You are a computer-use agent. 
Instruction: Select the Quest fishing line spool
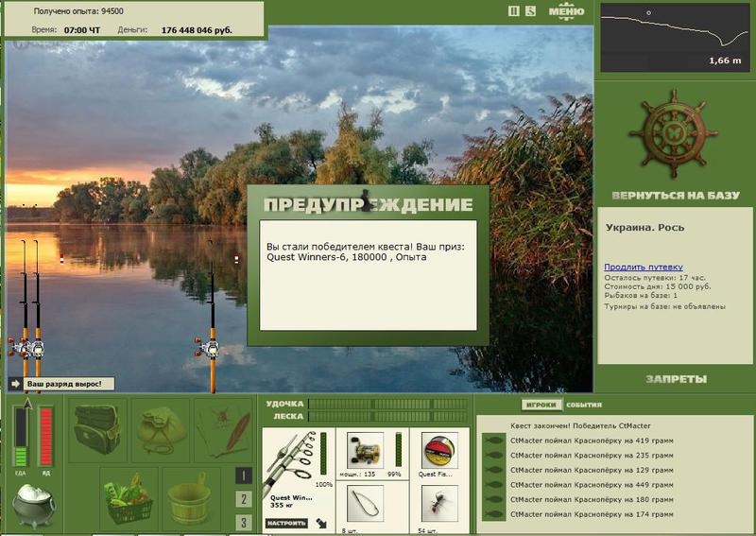[x=439, y=451]
